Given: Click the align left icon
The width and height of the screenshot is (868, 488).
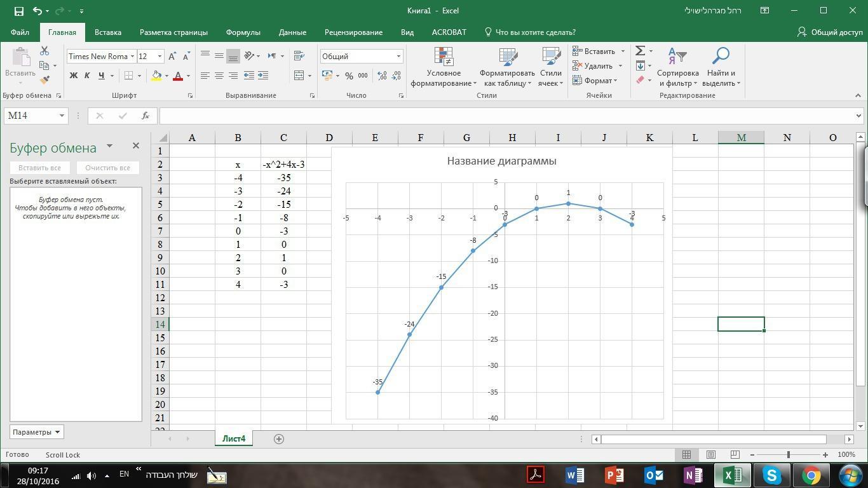Looking at the screenshot, I should [x=205, y=76].
